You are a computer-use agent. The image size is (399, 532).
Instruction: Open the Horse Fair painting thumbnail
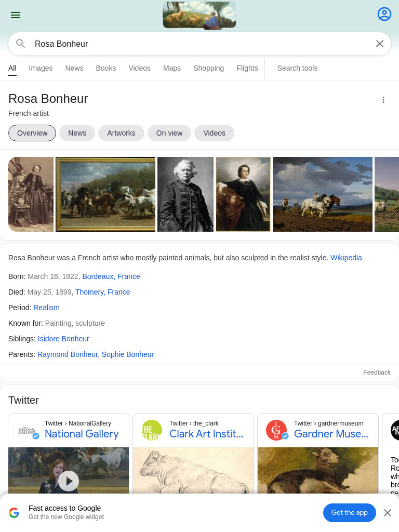[105, 194]
